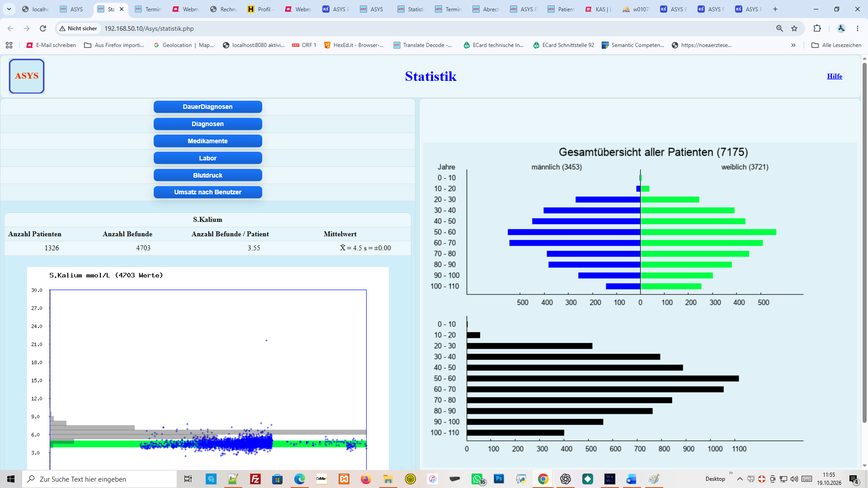The image size is (868, 488).
Task: Open Microsoft Edge from the taskbar
Action: tap(299, 479)
